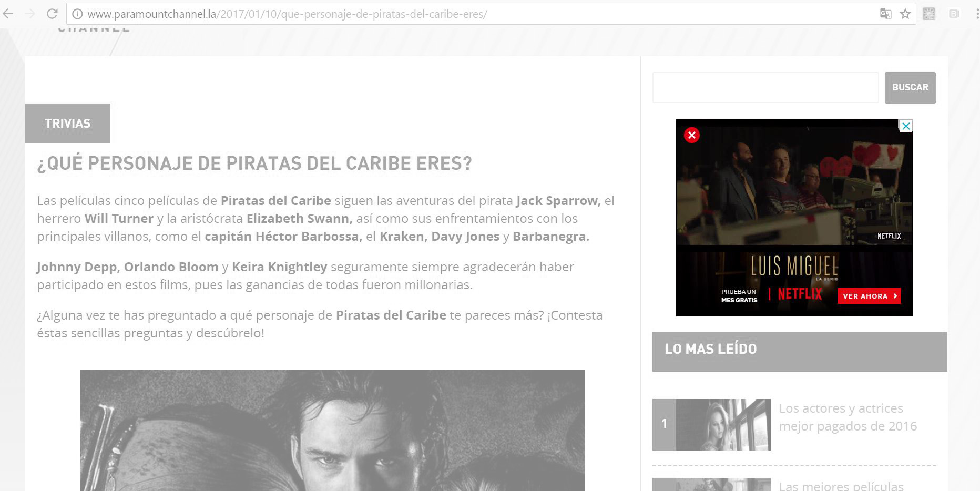Select the TRIVIAS category tab

pos(68,124)
